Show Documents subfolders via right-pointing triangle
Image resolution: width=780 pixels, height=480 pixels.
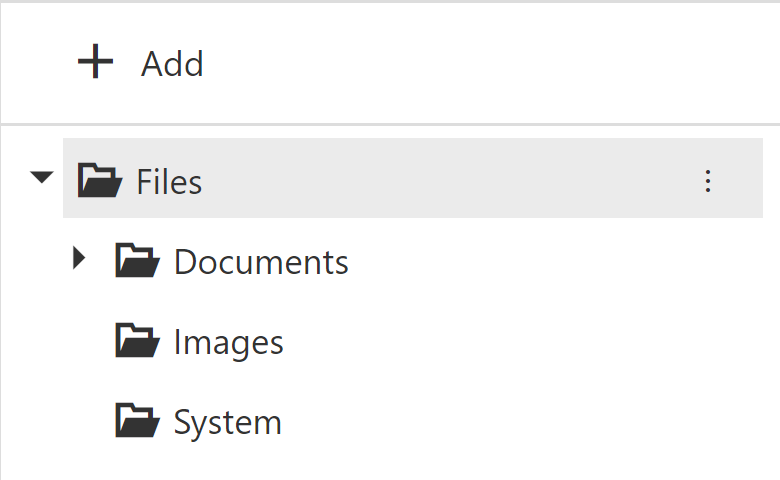[x=79, y=258]
